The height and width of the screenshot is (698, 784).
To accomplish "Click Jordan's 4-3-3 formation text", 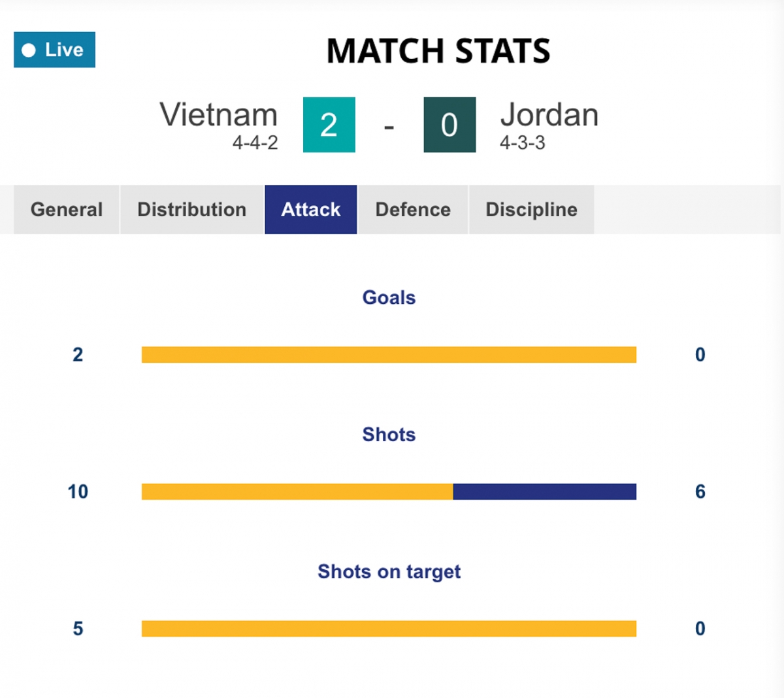I will 523,142.
